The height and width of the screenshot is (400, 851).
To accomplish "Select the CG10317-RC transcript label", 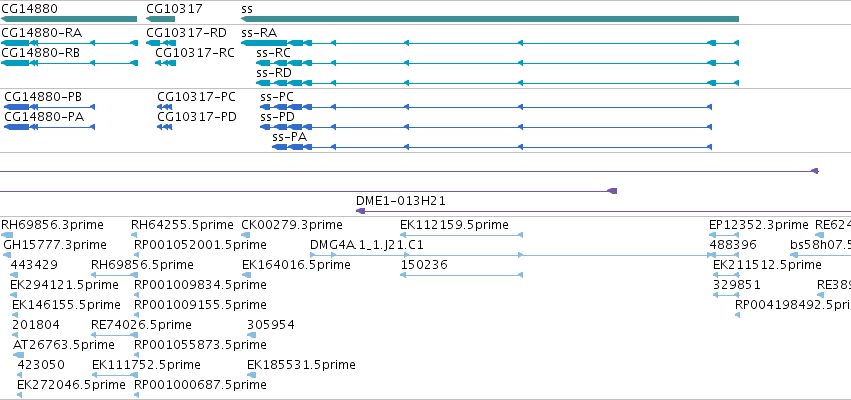I will click(x=195, y=53).
